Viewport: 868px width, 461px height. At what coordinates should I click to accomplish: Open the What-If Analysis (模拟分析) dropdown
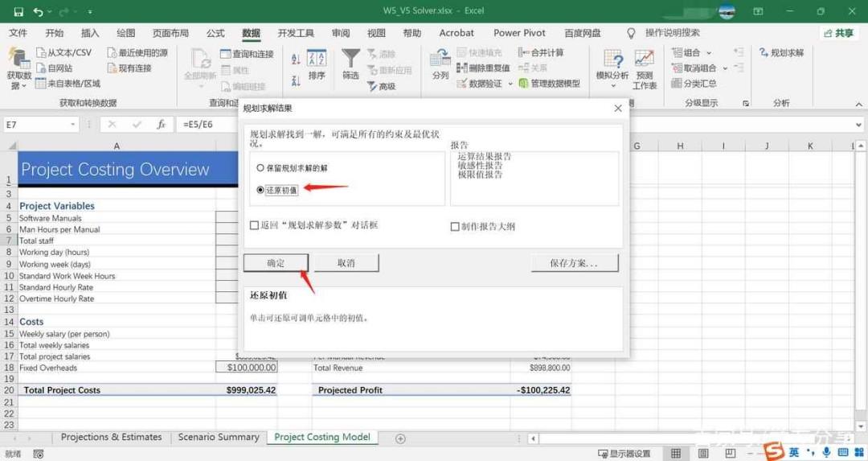click(612, 69)
